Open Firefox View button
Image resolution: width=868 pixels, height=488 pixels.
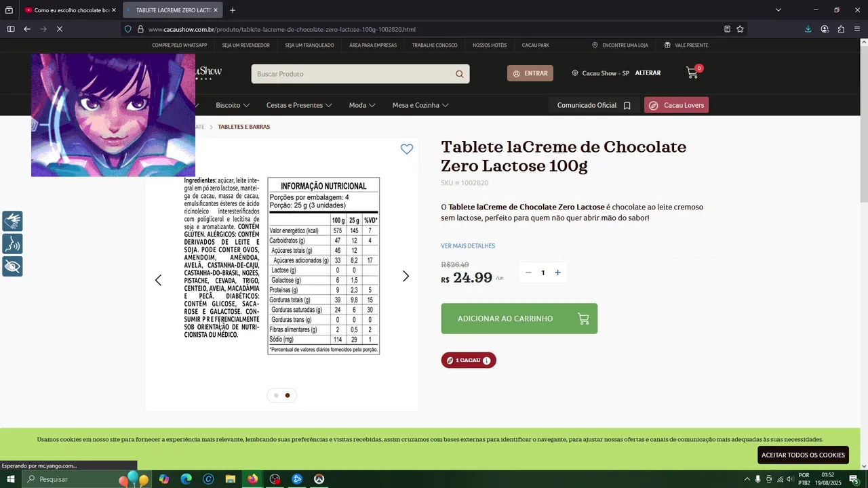(x=9, y=10)
